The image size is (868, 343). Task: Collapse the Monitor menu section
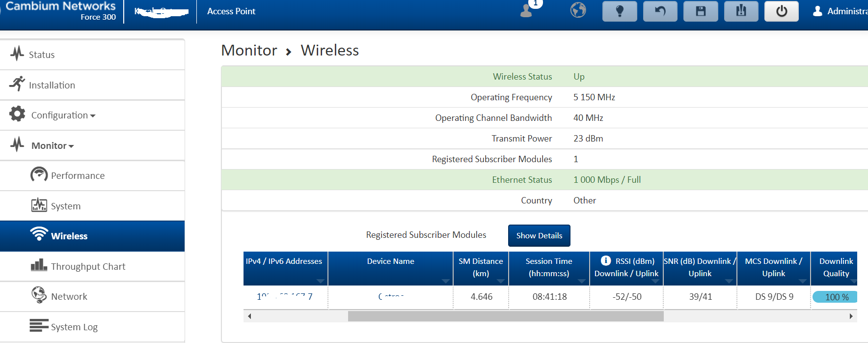tap(52, 146)
